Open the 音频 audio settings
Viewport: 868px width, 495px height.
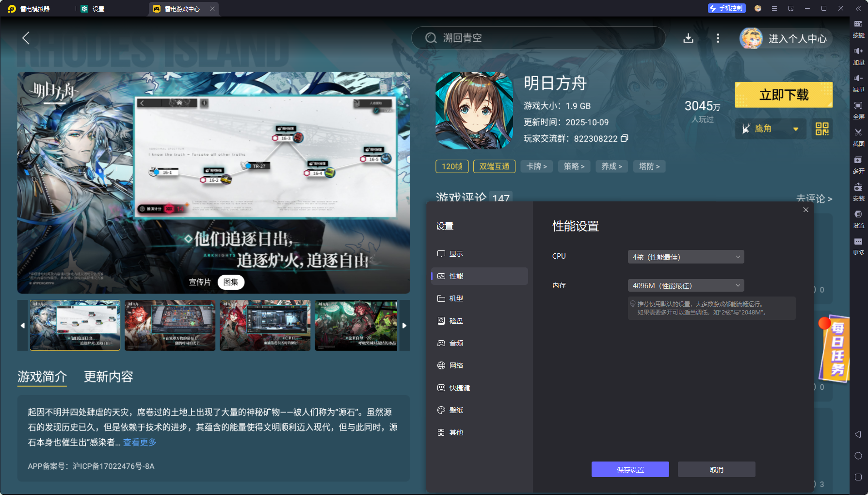point(456,343)
